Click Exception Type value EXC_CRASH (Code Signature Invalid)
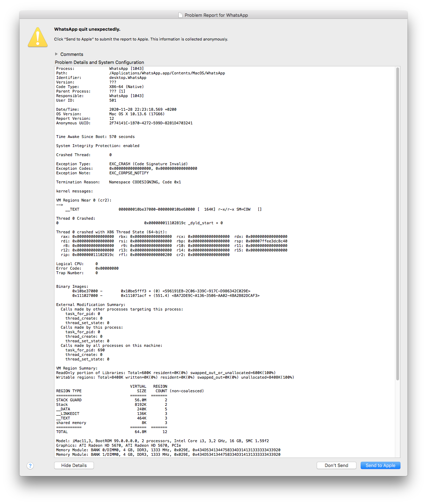427x504 pixels. pyautogui.click(x=148, y=164)
